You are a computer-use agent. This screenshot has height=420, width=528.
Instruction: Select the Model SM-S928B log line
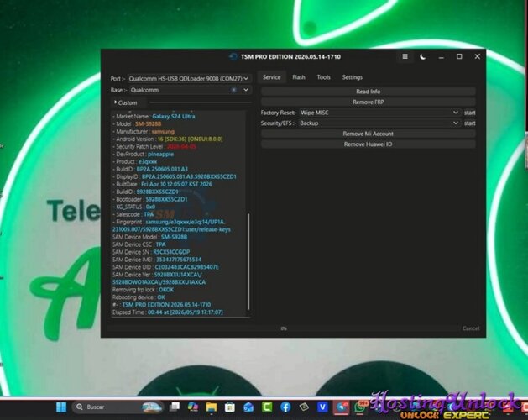[x=137, y=124]
